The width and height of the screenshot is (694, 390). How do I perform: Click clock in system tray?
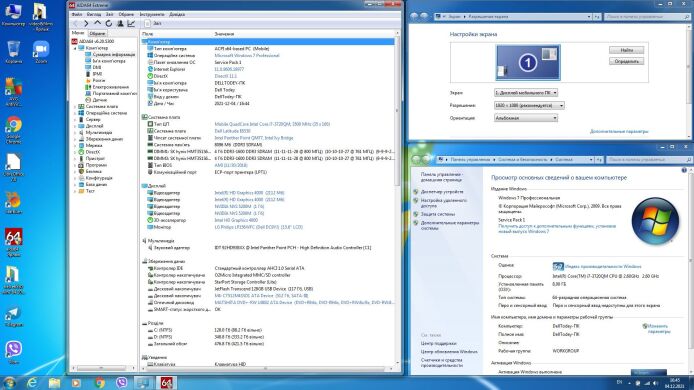(x=675, y=383)
